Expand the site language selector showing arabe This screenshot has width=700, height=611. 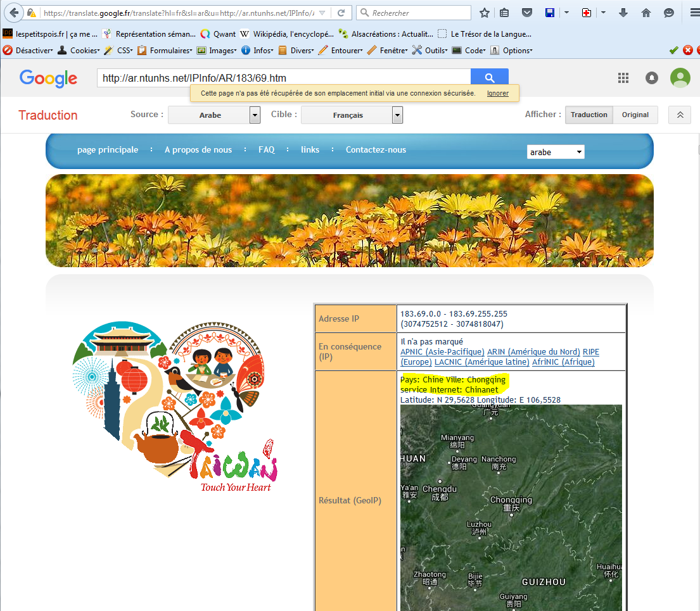click(556, 152)
